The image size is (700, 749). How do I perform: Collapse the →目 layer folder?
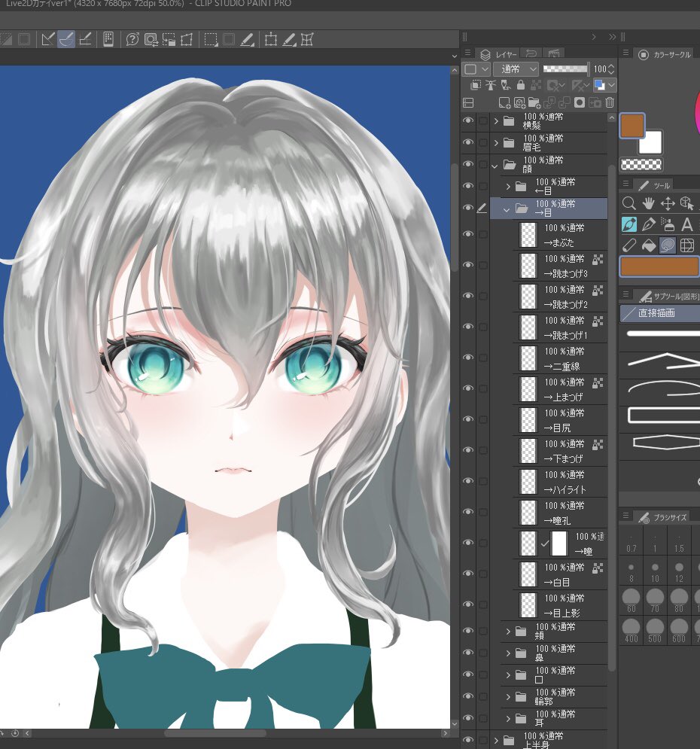pos(507,208)
